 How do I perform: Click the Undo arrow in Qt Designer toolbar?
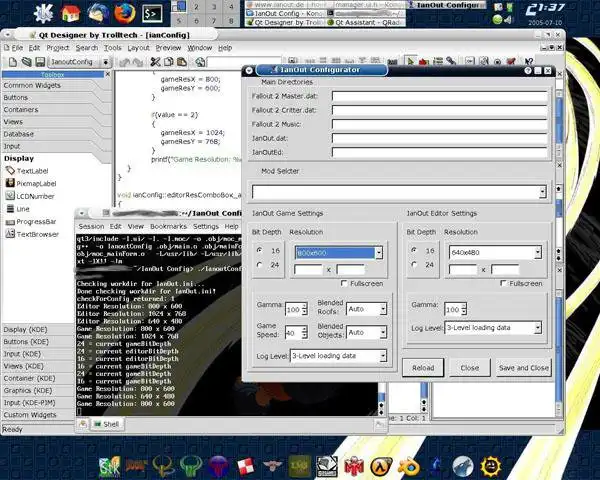pos(124,62)
